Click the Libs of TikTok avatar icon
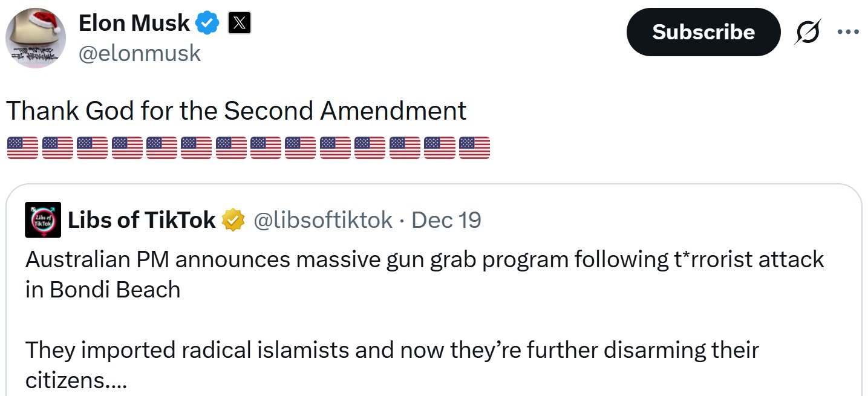Viewport: 868px width, 396px height. click(43, 219)
